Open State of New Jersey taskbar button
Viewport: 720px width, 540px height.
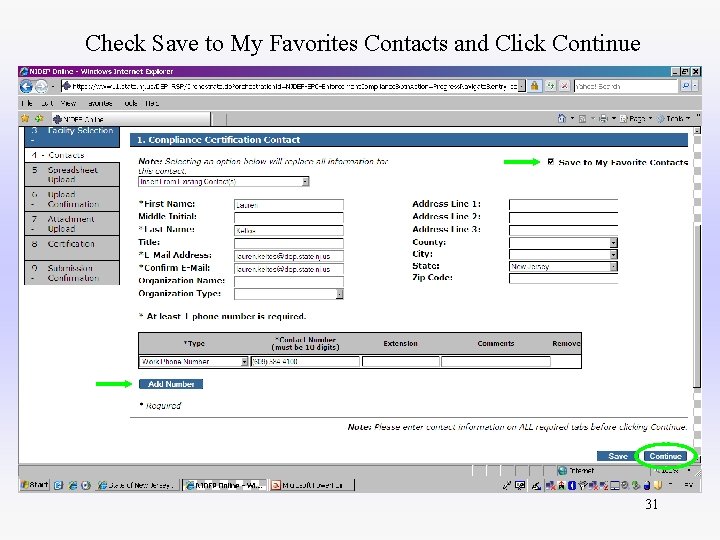coord(136,485)
